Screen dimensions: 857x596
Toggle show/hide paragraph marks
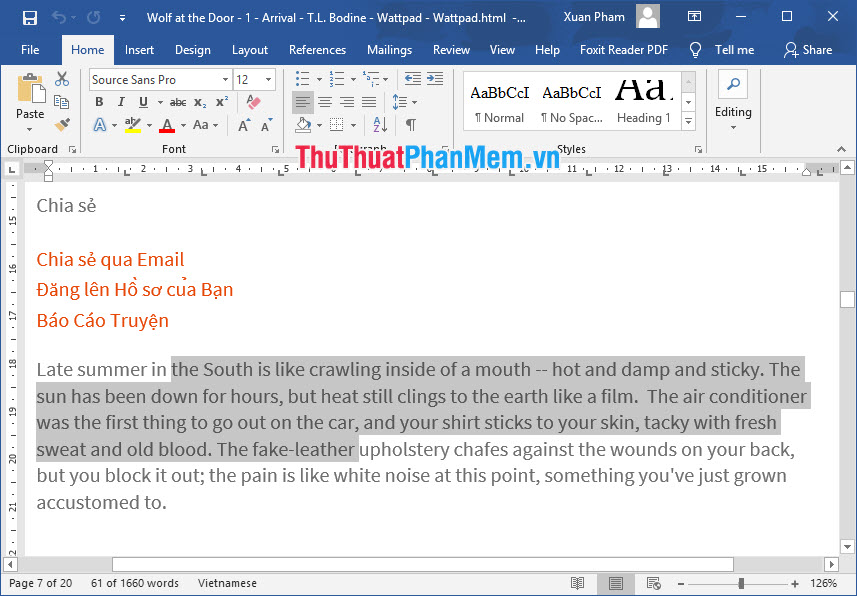(410, 123)
